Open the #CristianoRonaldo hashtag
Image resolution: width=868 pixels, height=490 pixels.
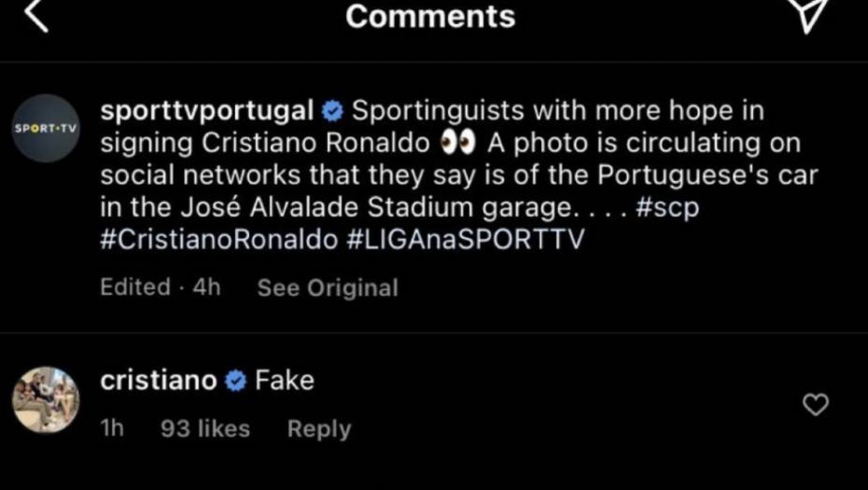[218, 240]
